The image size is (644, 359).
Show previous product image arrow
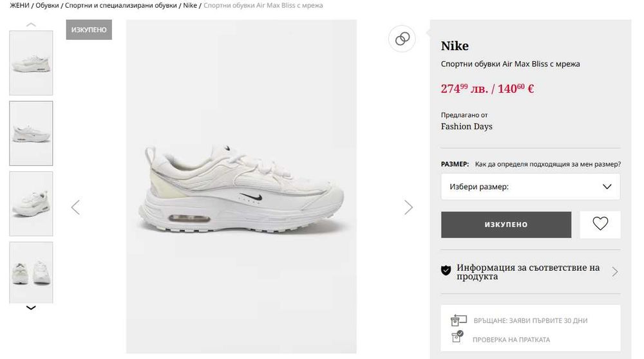point(75,207)
